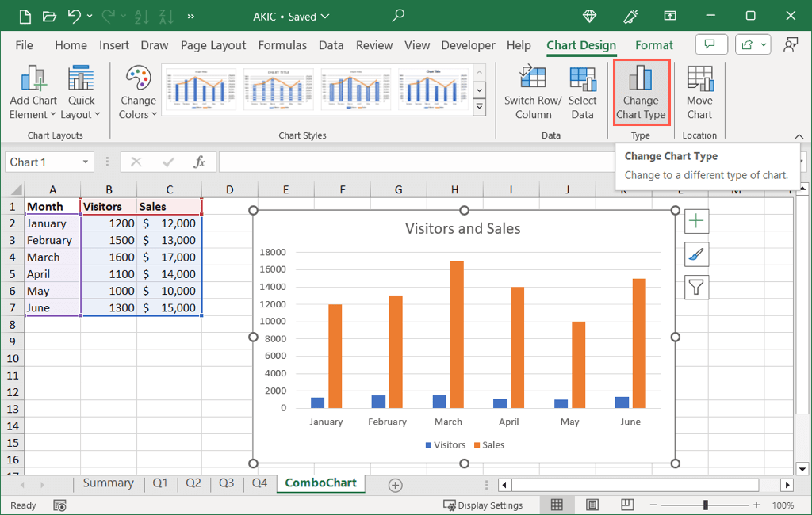This screenshot has height=515, width=812.
Task: Click the Chart Filters funnel icon beside the chart
Action: 696,287
